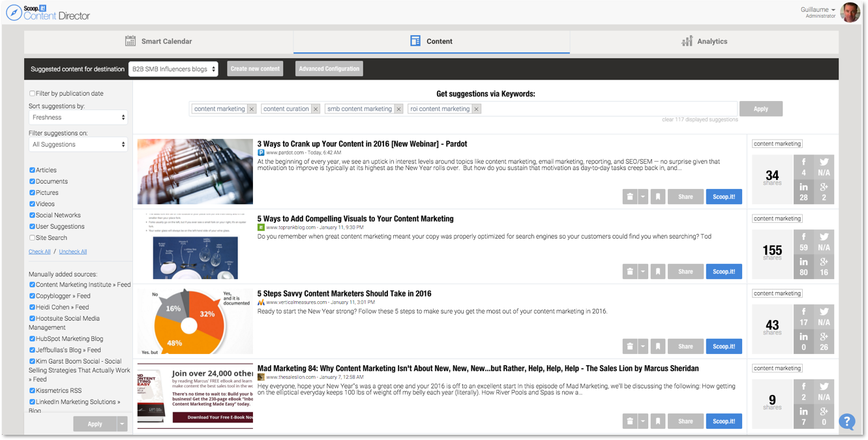Bookmark the '5 Ways to Add Compelling Visuals' article
The height and width of the screenshot is (440, 868).
(x=658, y=272)
